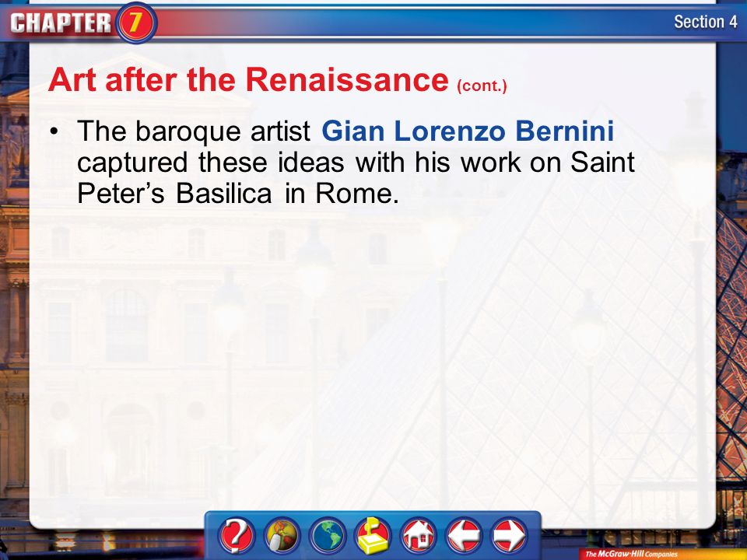The width and height of the screenshot is (747, 560).
Task: Click the bullet point before 'The baroque artist'
Action: tap(56, 131)
